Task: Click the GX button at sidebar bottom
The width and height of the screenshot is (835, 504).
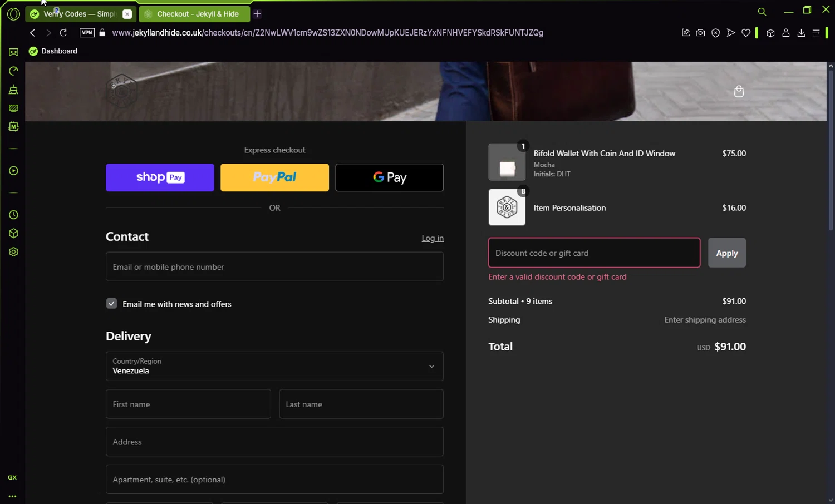Action: tap(12, 478)
